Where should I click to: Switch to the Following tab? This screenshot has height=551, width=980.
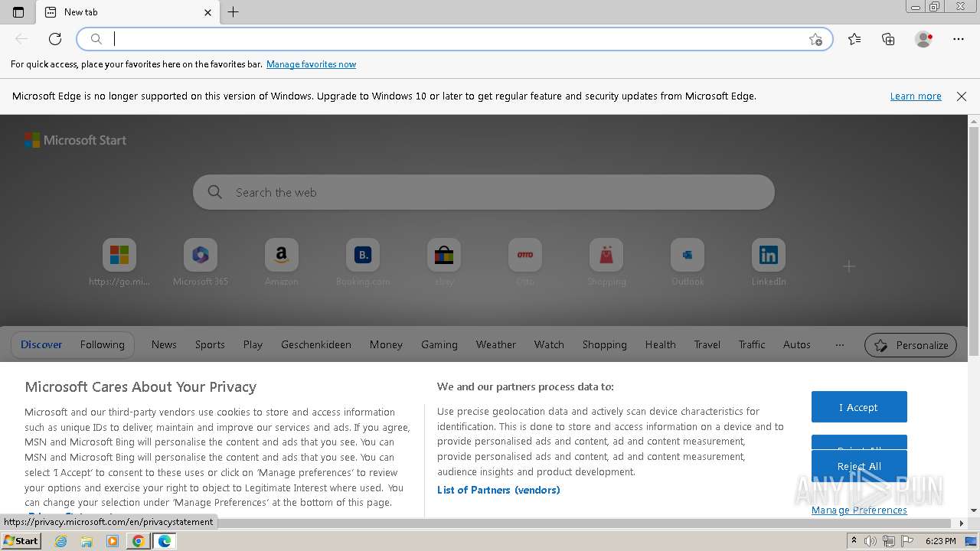[103, 344]
